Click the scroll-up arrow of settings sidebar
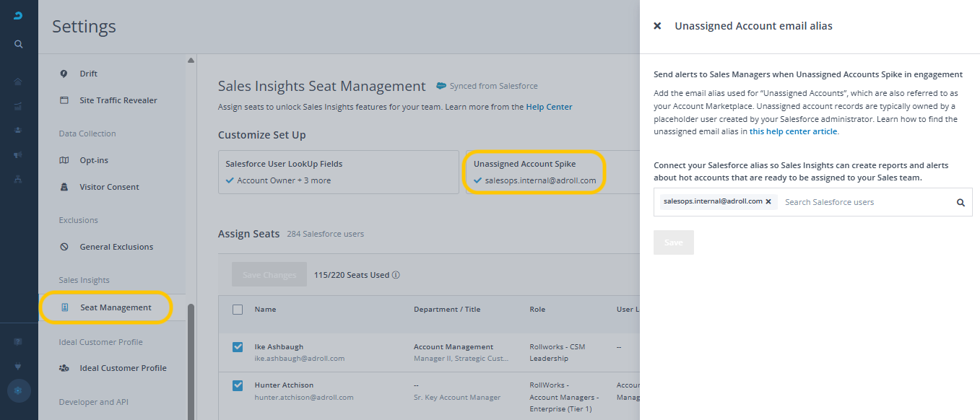 pyautogui.click(x=191, y=61)
